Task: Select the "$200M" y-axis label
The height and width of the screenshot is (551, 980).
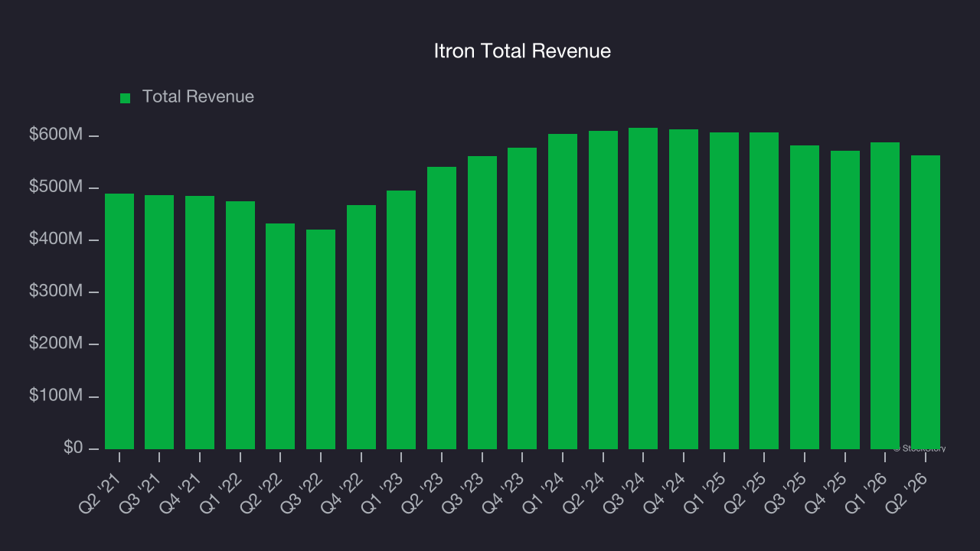Action: tap(55, 344)
